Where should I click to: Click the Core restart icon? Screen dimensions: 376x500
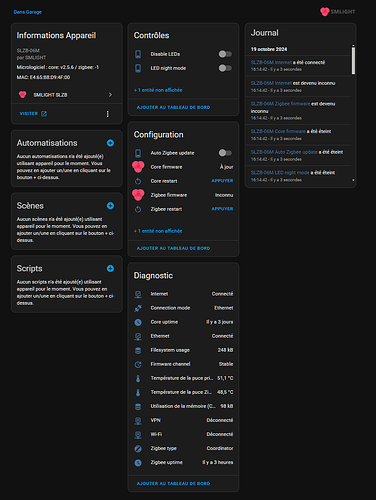point(138,181)
